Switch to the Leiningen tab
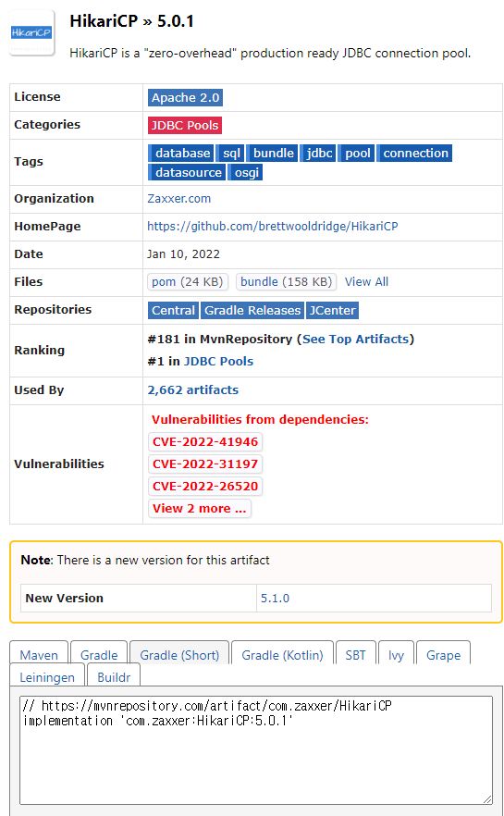The image size is (504, 816). 47,677
